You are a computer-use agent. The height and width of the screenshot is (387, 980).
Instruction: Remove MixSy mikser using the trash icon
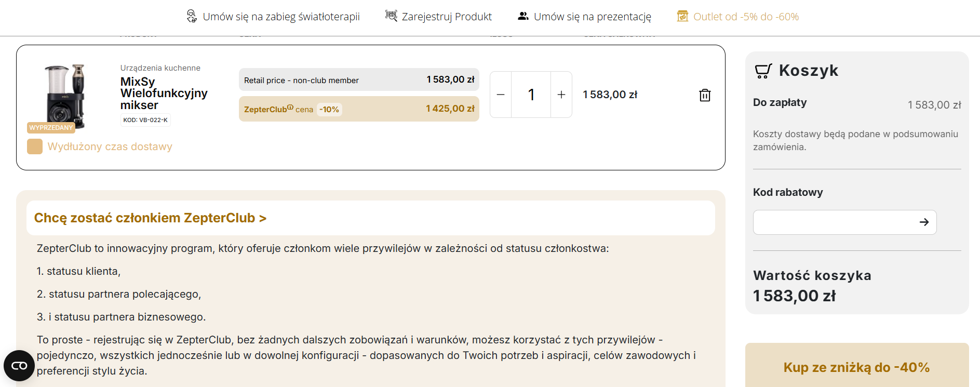coord(705,95)
